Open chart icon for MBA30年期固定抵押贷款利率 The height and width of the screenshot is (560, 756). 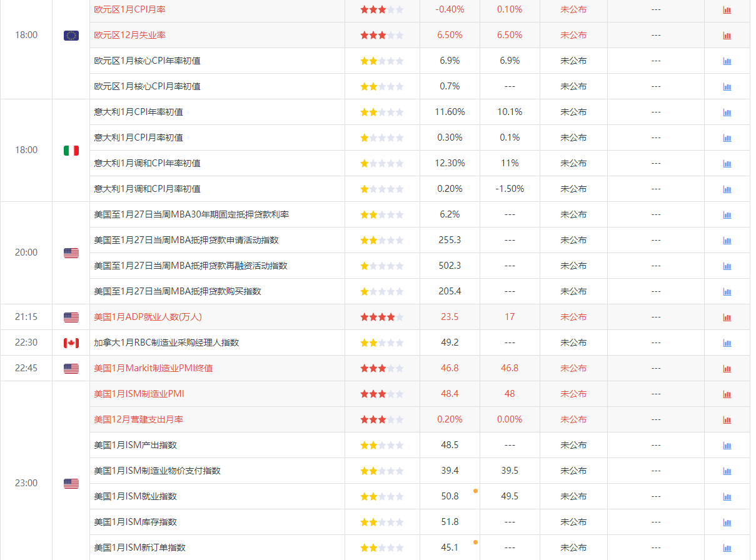point(727,215)
